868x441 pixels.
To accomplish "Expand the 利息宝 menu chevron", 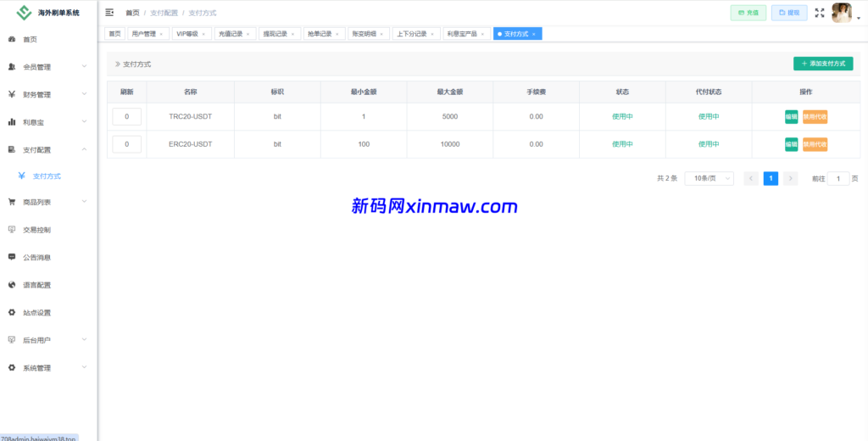I will pos(84,121).
